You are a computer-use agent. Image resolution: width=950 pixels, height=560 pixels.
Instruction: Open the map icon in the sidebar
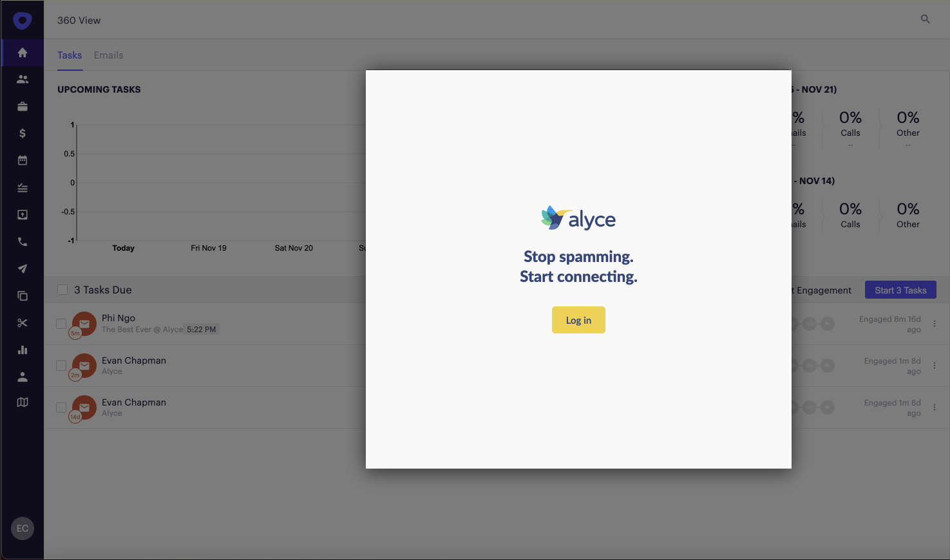click(23, 402)
